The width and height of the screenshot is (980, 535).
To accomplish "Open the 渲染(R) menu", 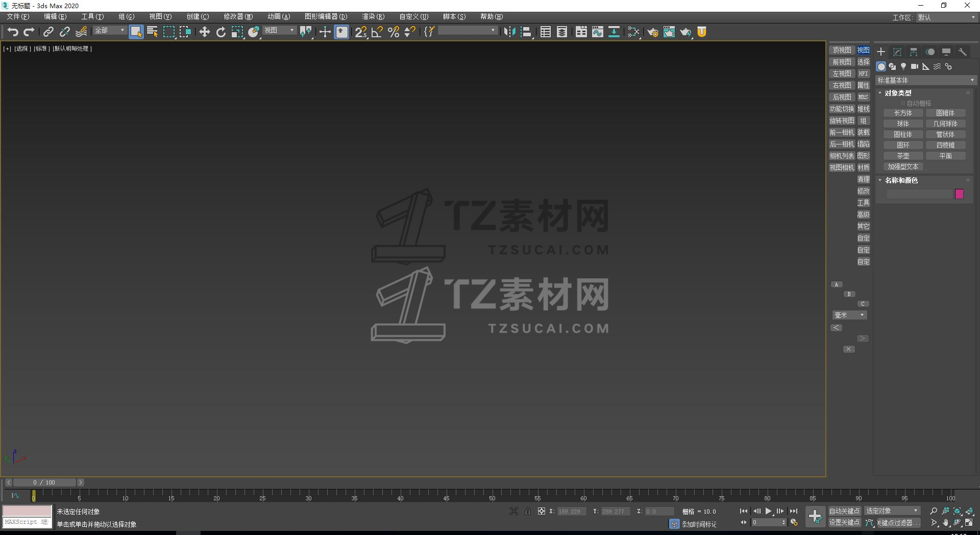I will coord(373,17).
